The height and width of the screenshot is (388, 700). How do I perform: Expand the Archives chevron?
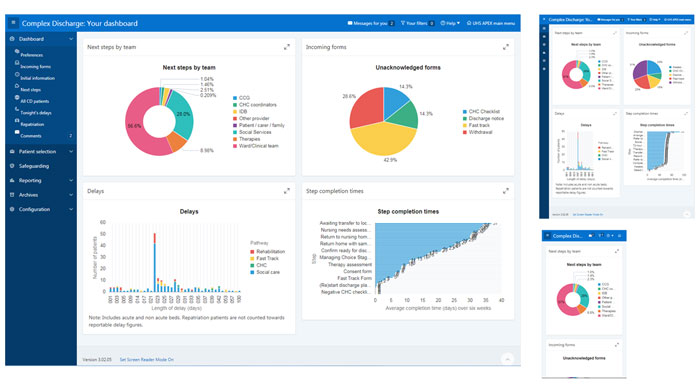pyautogui.click(x=71, y=195)
